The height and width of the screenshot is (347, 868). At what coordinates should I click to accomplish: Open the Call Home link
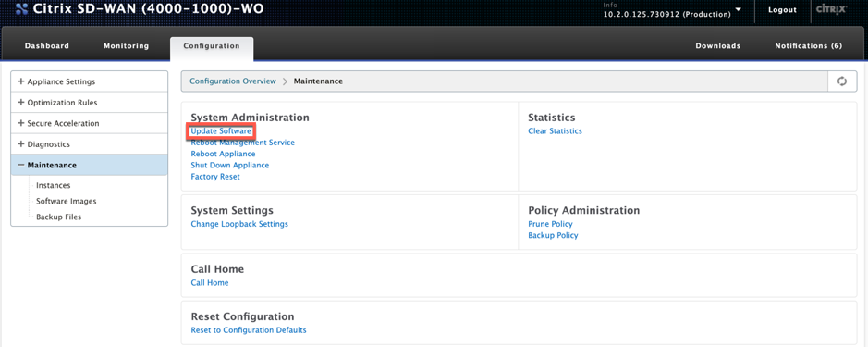(209, 283)
